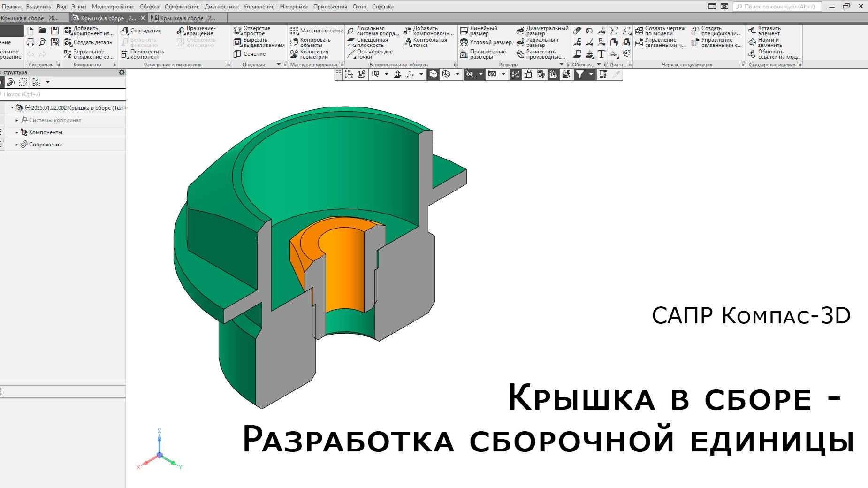Select the Отверстие простое tool

point(252,30)
